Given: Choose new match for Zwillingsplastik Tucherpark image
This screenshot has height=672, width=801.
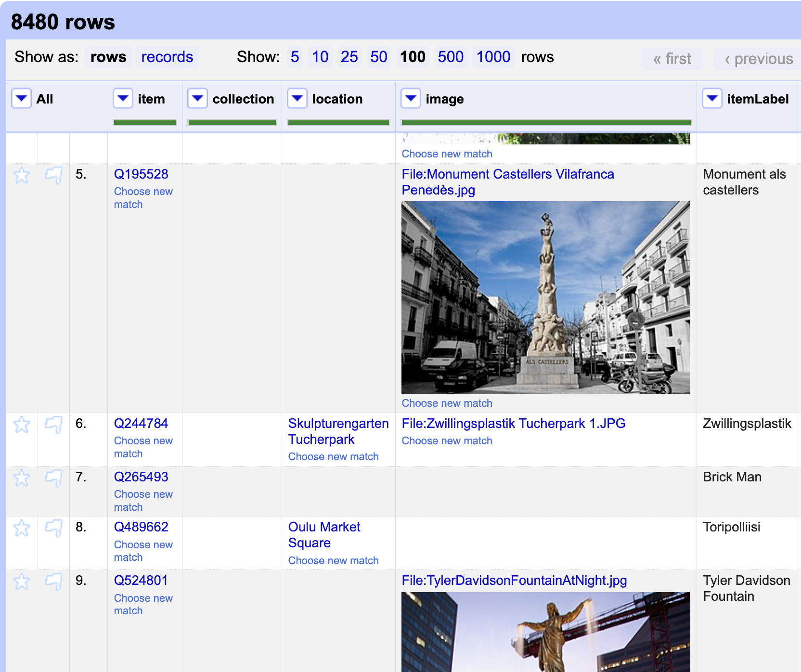Looking at the screenshot, I should tap(447, 441).
